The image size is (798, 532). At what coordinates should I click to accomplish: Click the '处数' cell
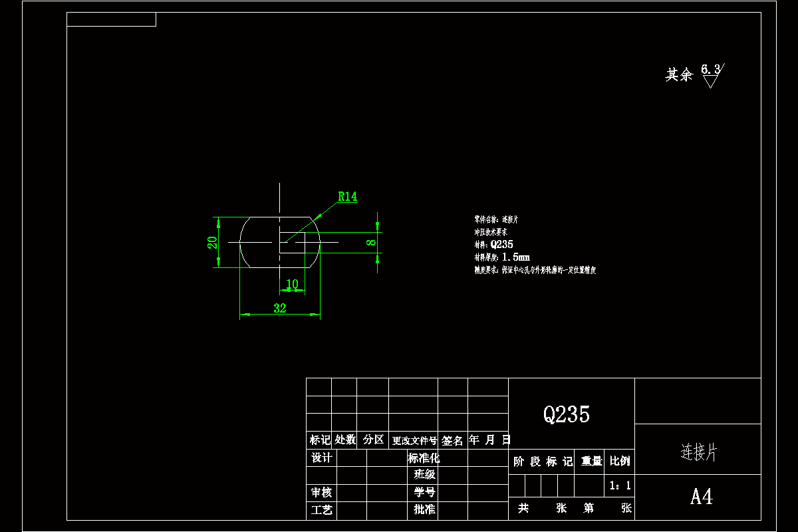click(x=345, y=440)
